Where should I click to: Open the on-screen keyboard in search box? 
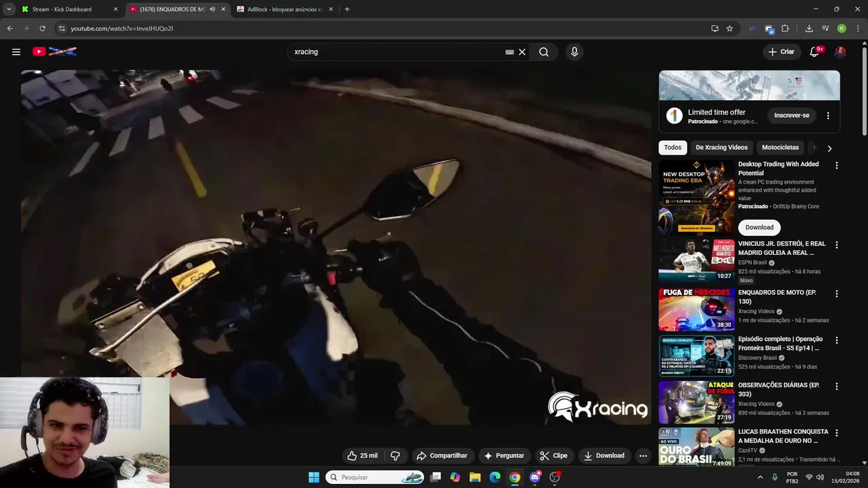point(509,52)
